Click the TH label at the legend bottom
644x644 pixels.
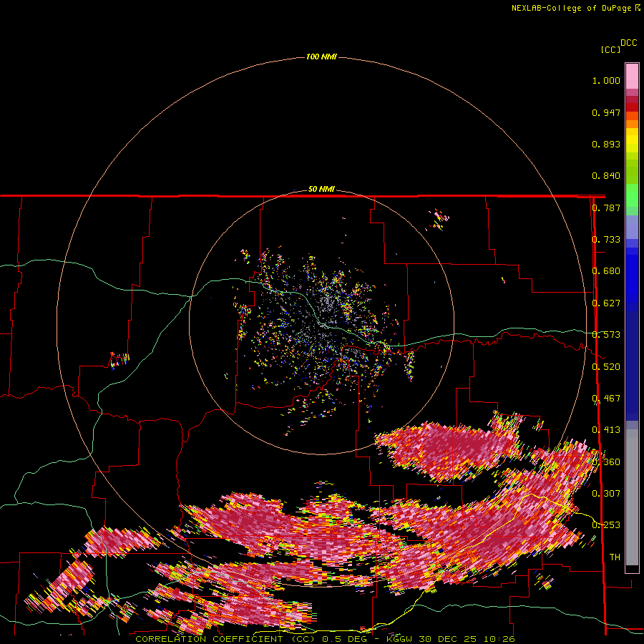pyautogui.click(x=615, y=557)
